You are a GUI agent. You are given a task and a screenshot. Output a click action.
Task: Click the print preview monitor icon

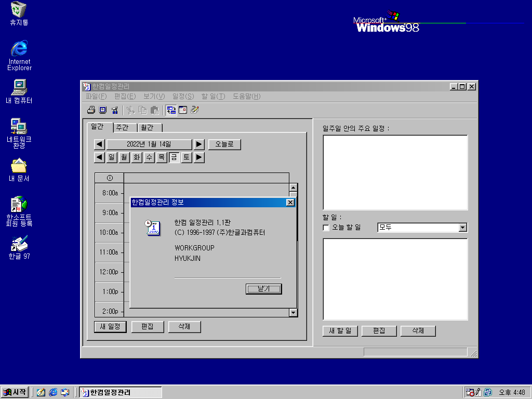[x=103, y=110]
